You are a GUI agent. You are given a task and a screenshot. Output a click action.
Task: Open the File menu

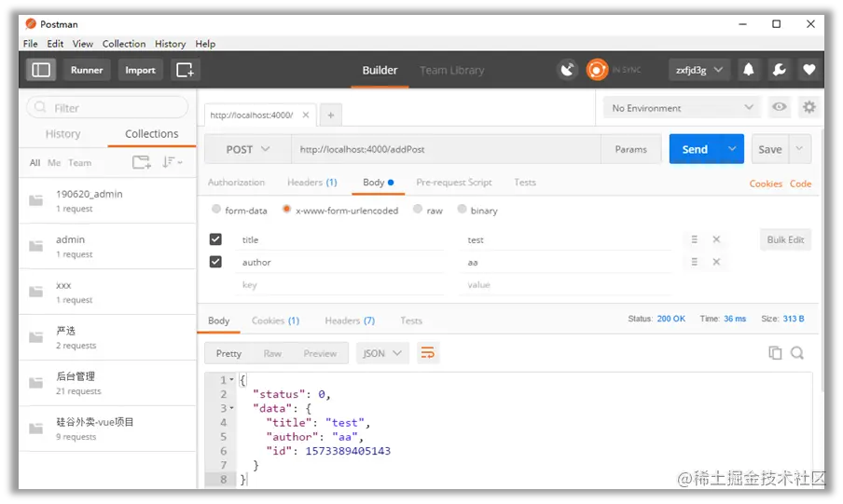coord(30,44)
